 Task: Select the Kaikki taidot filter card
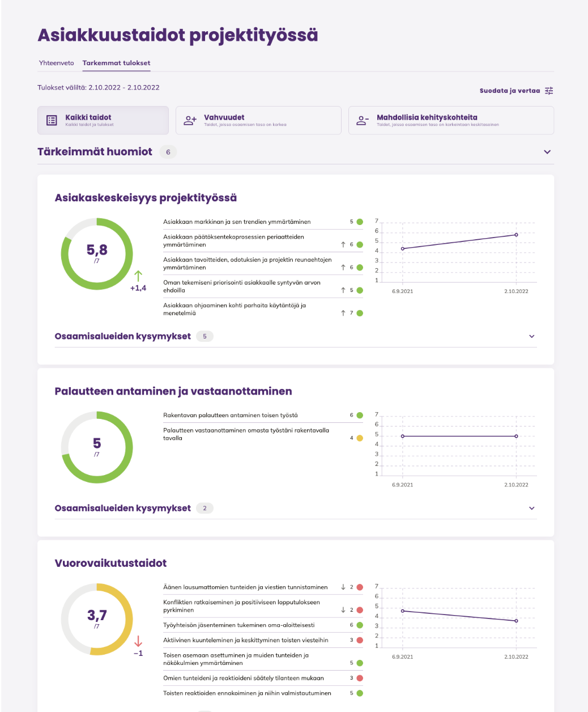click(103, 120)
